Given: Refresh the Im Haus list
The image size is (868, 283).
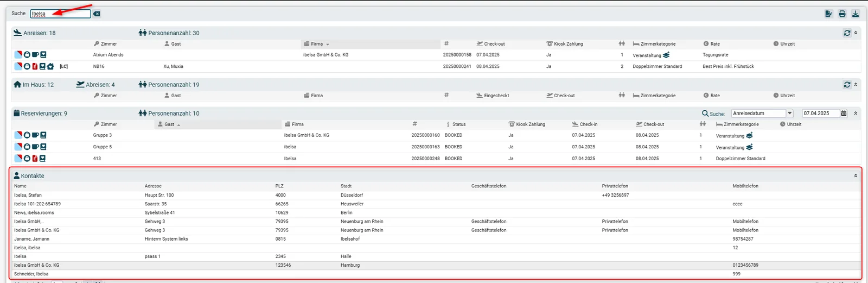Looking at the screenshot, I should pos(847,85).
